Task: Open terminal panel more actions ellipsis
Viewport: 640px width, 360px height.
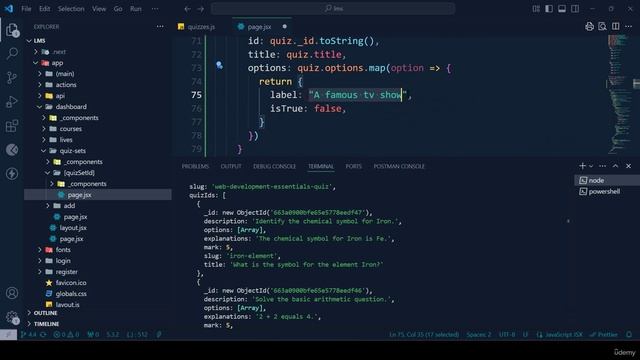Action: pyautogui.click(x=602, y=166)
